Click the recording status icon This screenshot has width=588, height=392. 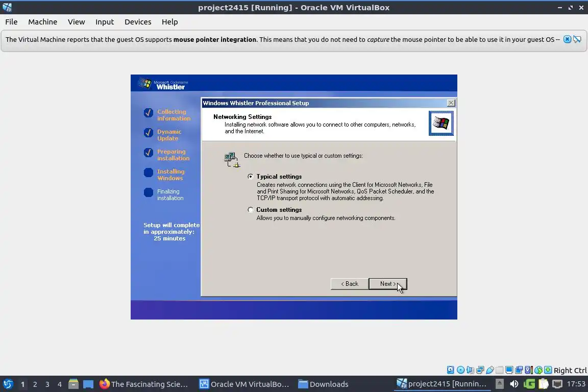(519, 370)
